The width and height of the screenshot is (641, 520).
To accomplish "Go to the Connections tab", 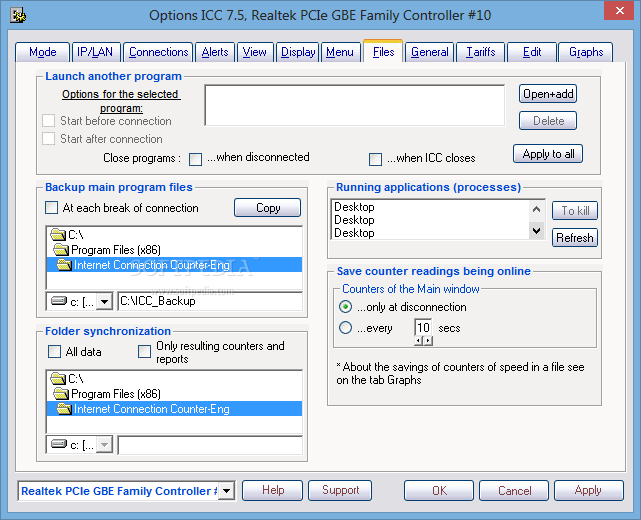I will [x=158, y=52].
